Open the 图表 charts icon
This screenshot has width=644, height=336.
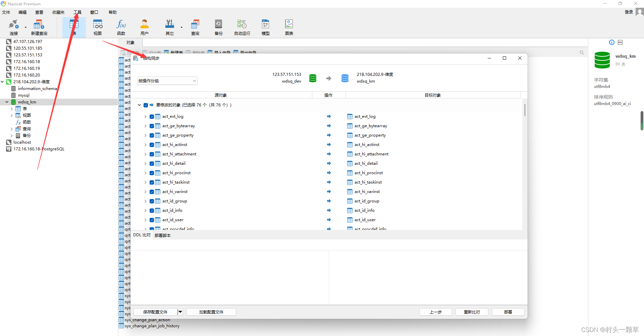coord(289,27)
